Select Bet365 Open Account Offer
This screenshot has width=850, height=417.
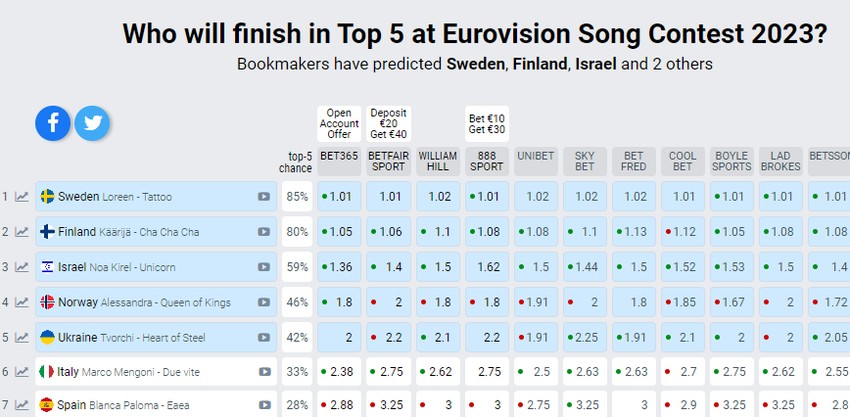[339, 124]
